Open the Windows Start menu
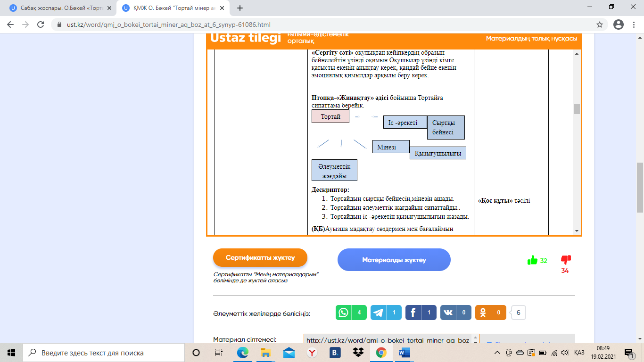 11,353
